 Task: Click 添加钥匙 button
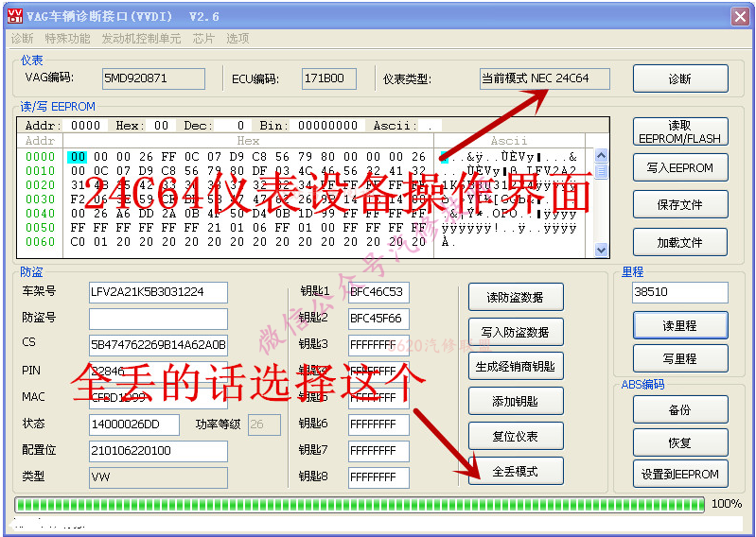516,401
